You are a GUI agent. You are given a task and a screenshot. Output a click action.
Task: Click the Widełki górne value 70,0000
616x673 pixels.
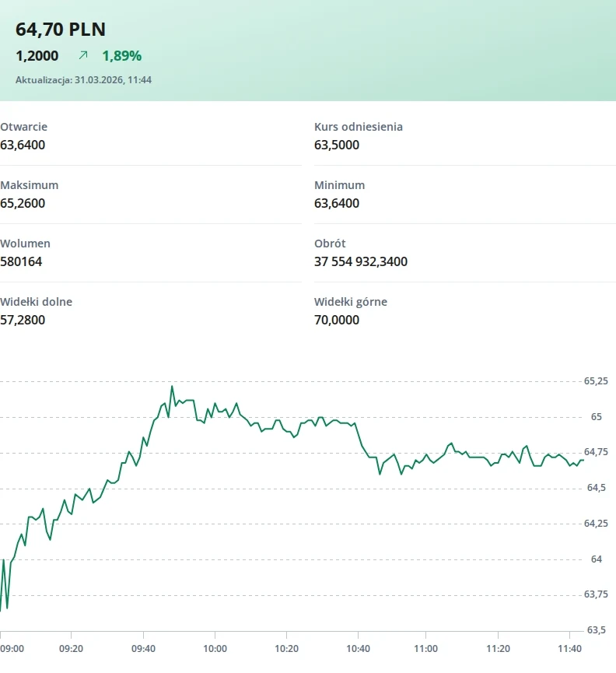click(x=337, y=319)
